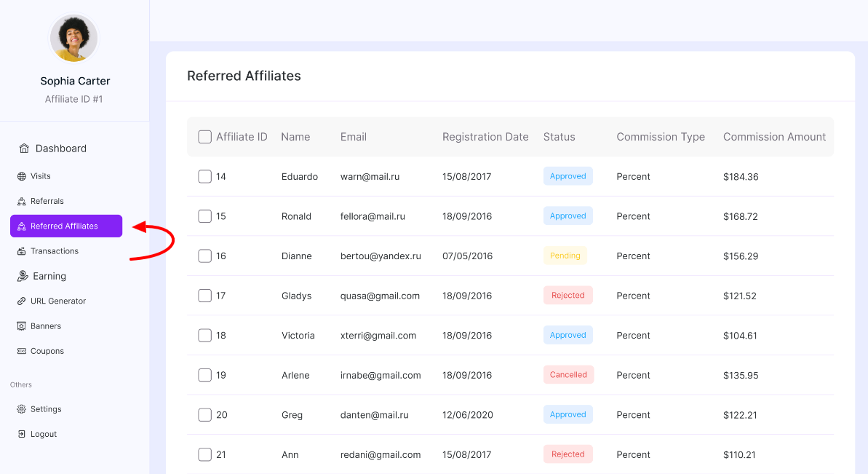Click the Banners icon in sidebar
Image resolution: width=868 pixels, height=474 pixels.
[22, 326]
